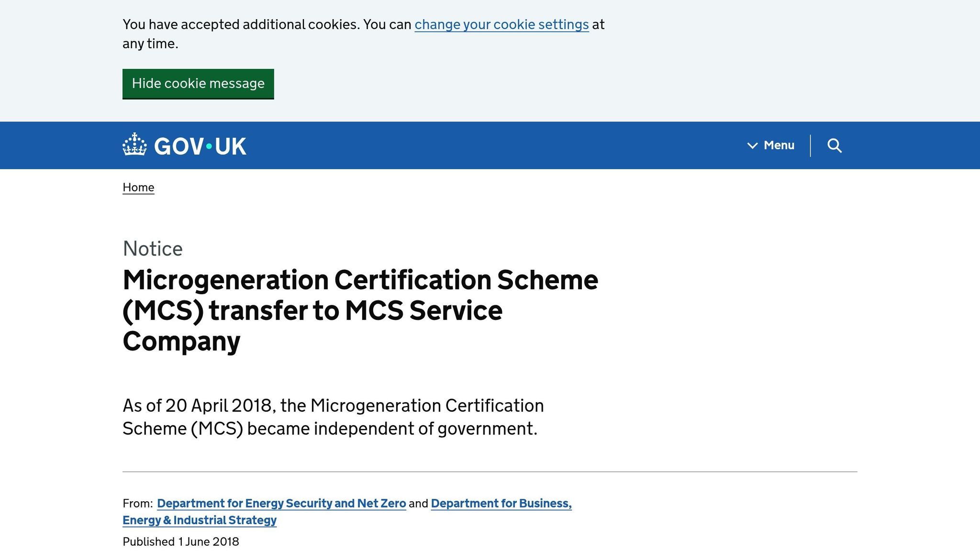Open the Menu in the header

click(779, 145)
